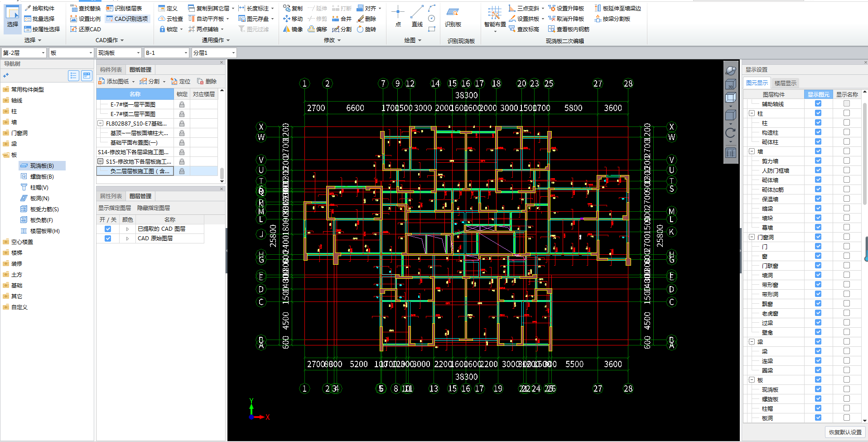
Task: Click 取消升降板 tool
Action: pos(566,19)
